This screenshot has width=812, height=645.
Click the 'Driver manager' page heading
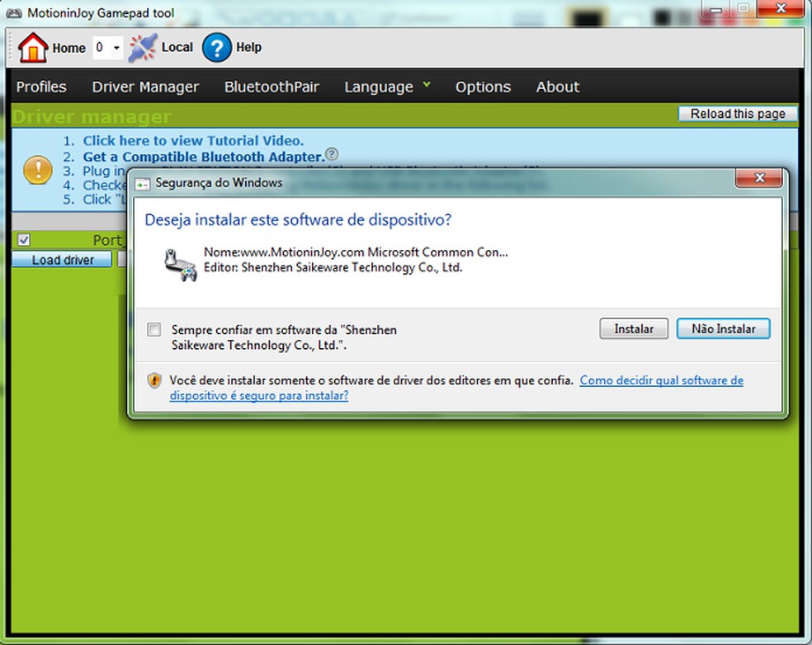coord(92,117)
